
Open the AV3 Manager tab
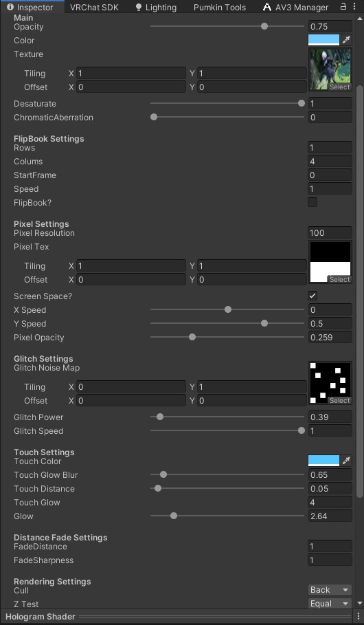coord(296,7)
